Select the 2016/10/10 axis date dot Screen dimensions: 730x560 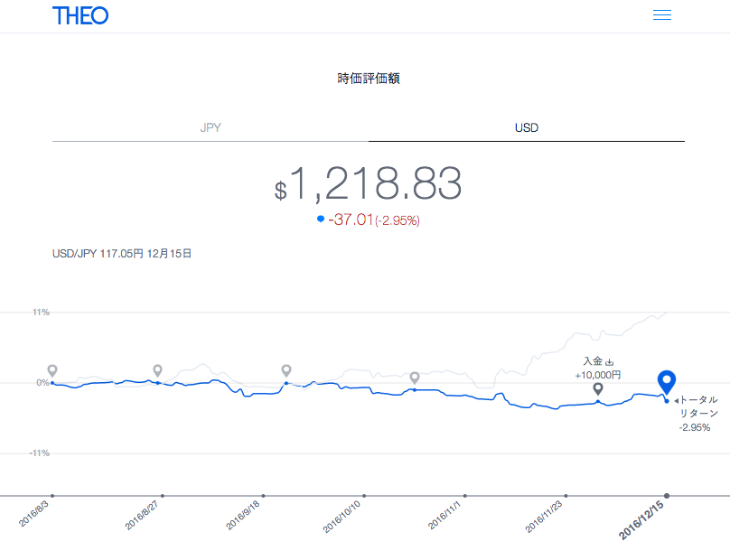point(364,496)
